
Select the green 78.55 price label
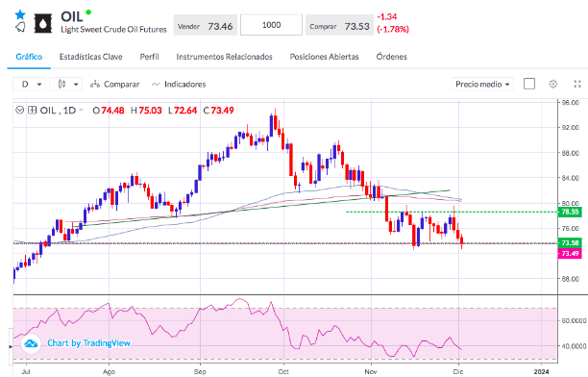pyautogui.click(x=570, y=212)
